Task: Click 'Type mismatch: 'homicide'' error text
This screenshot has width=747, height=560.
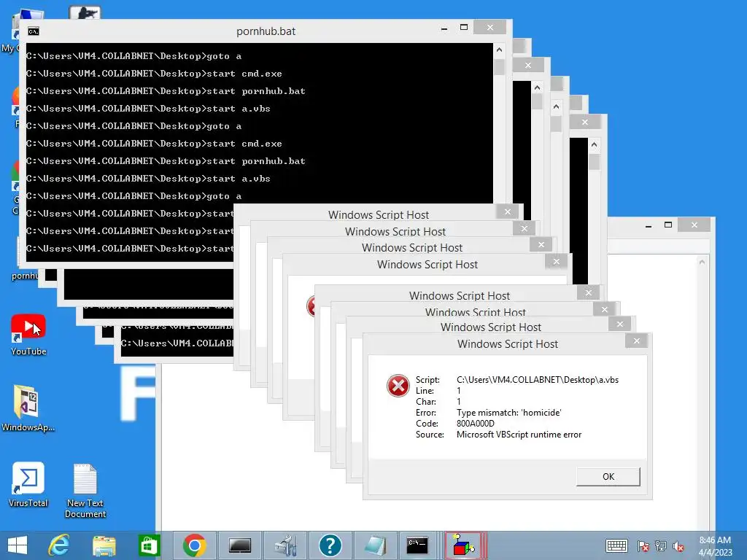Action: click(x=508, y=413)
